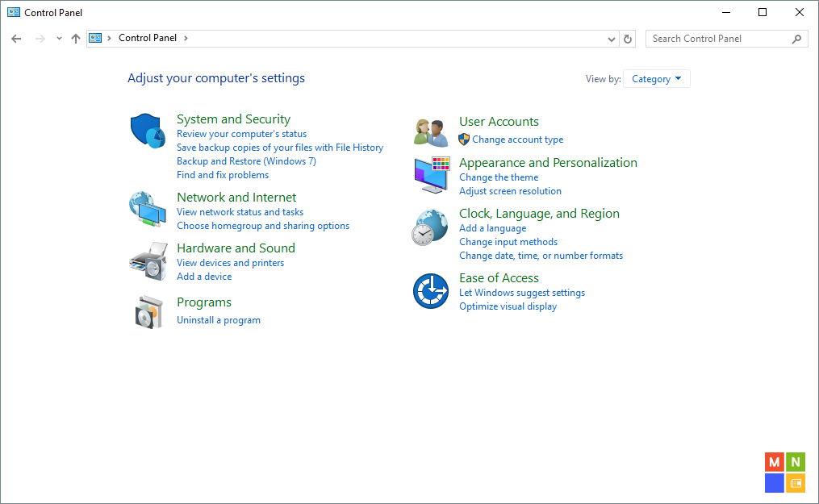Open the View by Category dropdown
The image size is (819, 504).
[x=657, y=79]
